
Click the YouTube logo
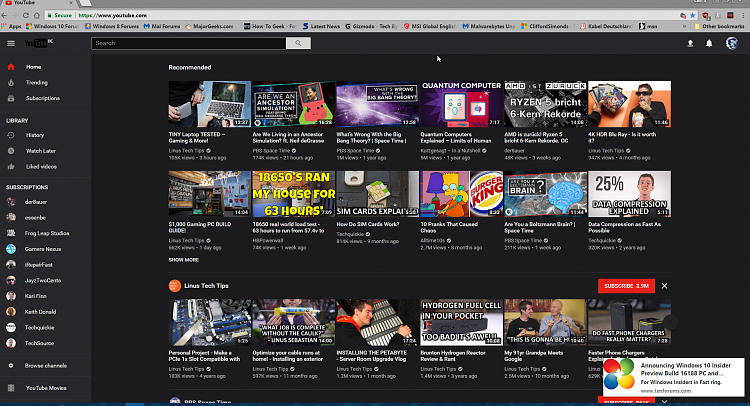pos(38,43)
